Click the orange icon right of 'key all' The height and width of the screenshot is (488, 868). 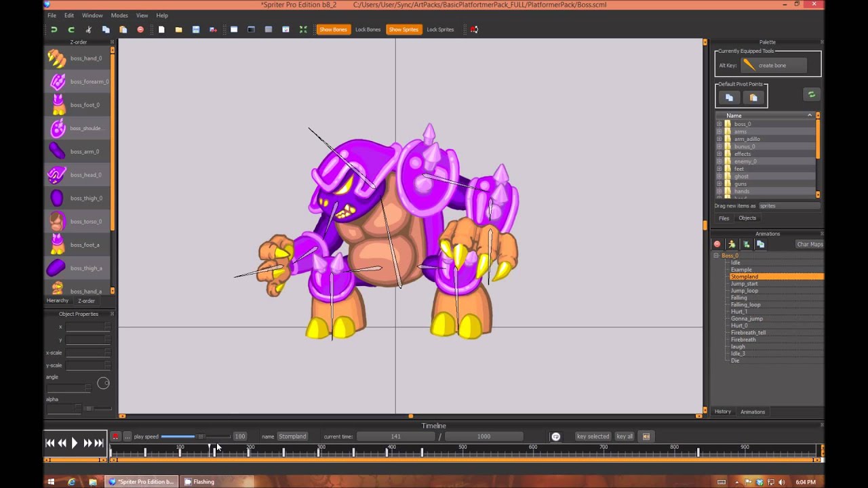click(646, 436)
